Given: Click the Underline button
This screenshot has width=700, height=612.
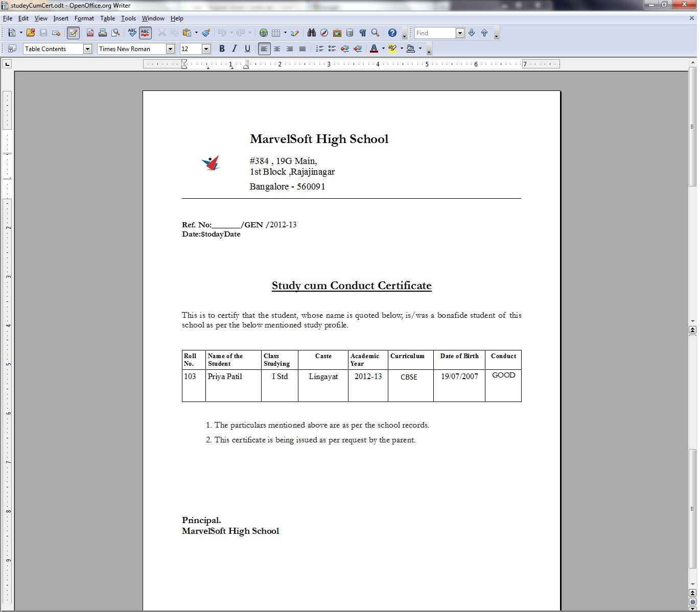Looking at the screenshot, I should point(247,49).
